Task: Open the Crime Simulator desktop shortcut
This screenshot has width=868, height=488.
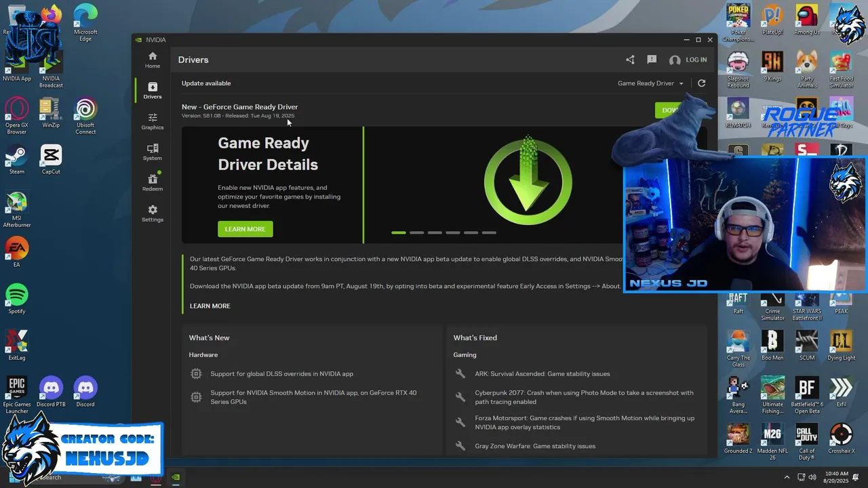Action: pyautogui.click(x=772, y=307)
